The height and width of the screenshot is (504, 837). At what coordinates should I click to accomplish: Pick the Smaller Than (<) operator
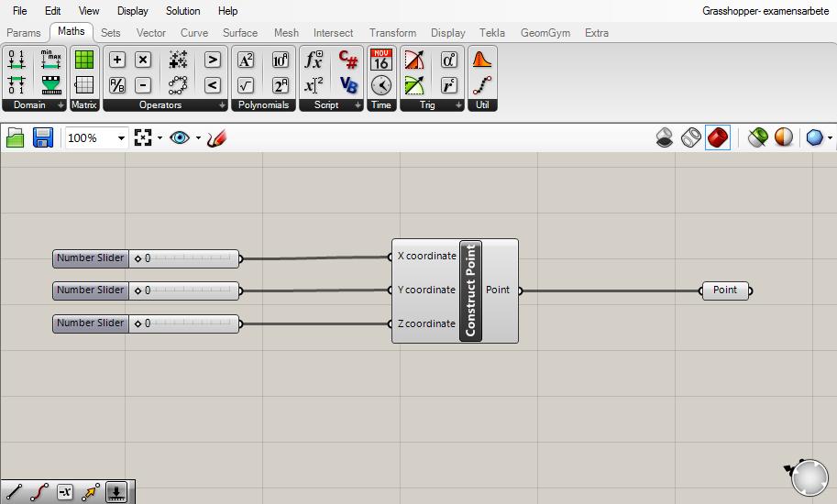pos(213,85)
